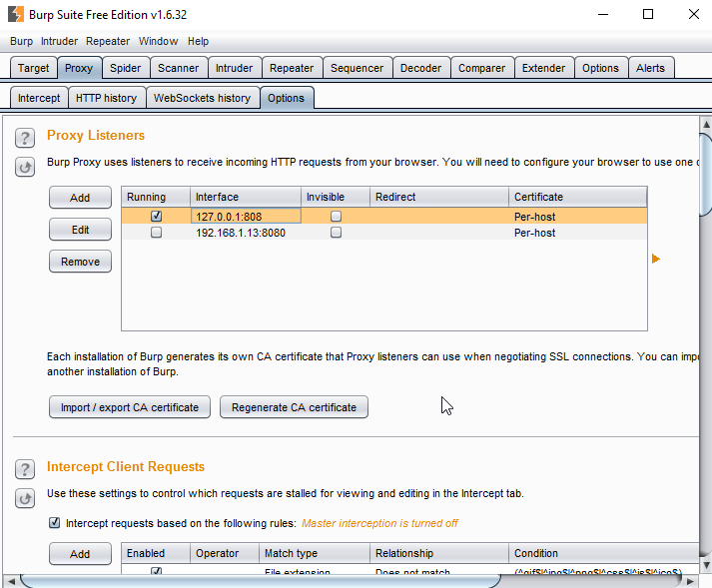Image resolution: width=712 pixels, height=588 pixels.
Task: Click the Match type column header
Action: click(x=315, y=553)
